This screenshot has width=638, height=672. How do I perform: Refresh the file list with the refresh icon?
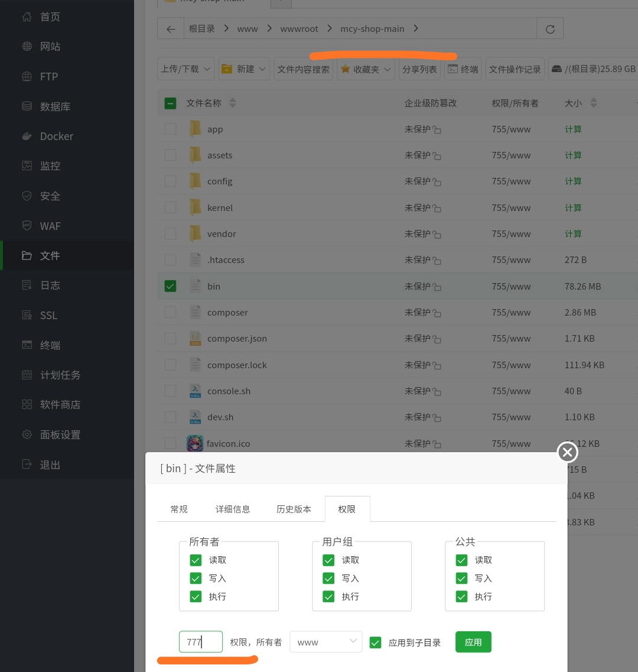click(549, 28)
